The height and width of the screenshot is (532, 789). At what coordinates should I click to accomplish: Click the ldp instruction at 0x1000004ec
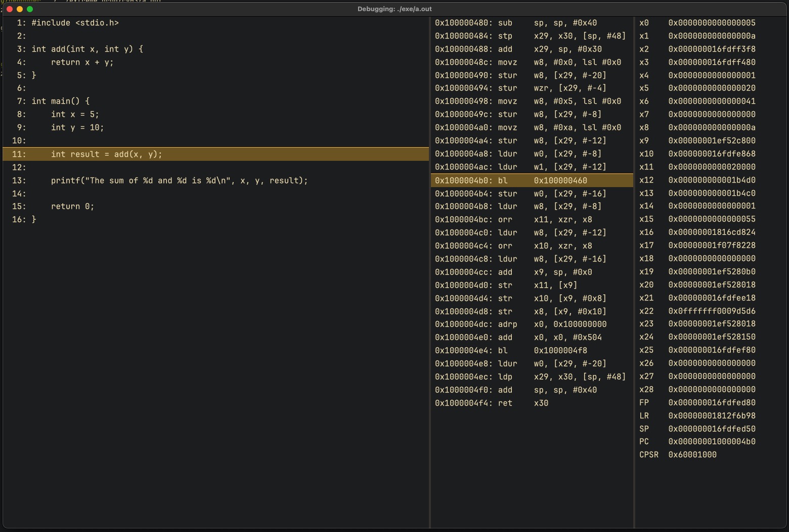point(532,377)
